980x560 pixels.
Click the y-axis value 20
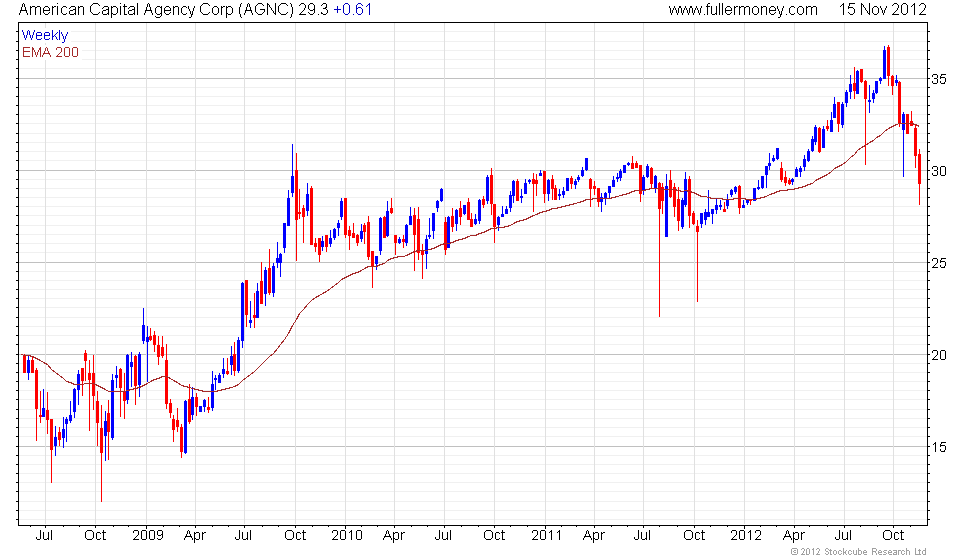pyautogui.click(x=939, y=355)
